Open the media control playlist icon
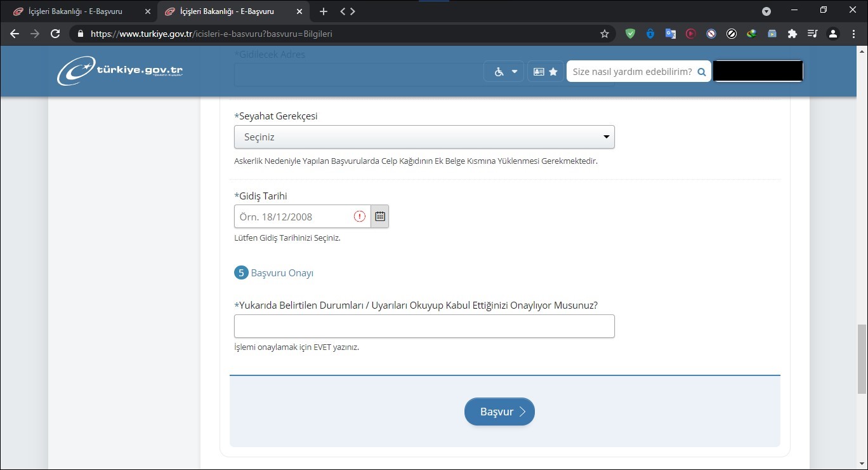 tap(812, 34)
